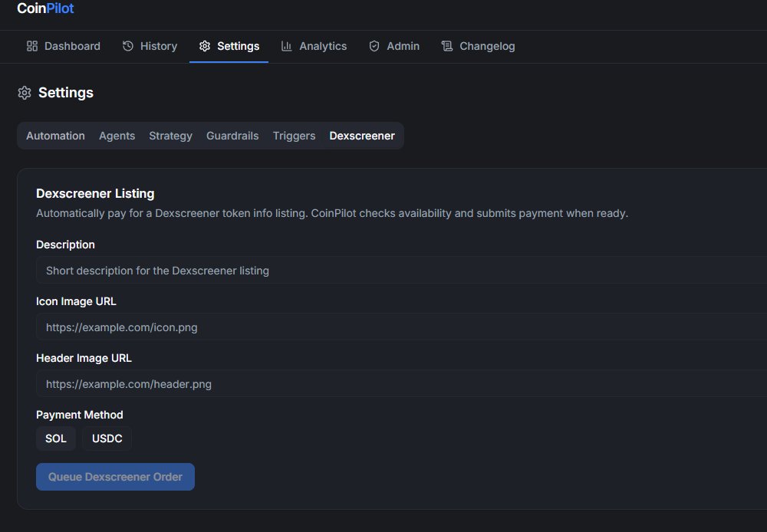The width and height of the screenshot is (767, 532).
Task: Open the Admin tab
Action: 394,46
